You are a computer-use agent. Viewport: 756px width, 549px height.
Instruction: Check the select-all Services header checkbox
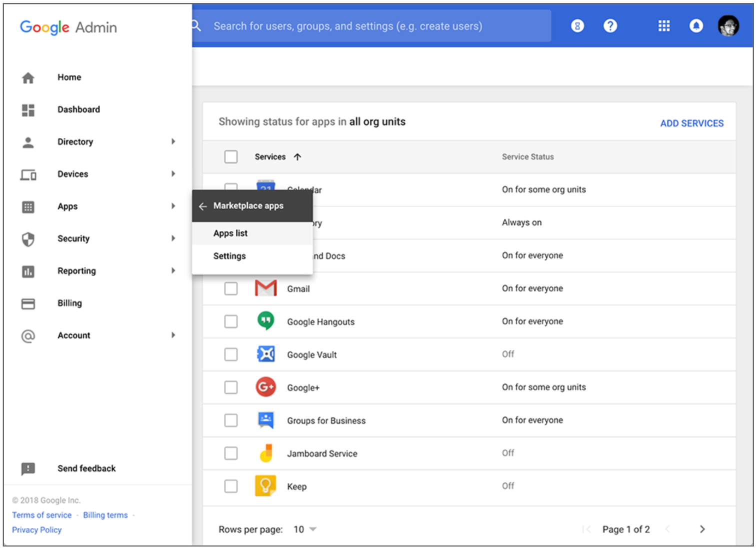click(x=231, y=156)
